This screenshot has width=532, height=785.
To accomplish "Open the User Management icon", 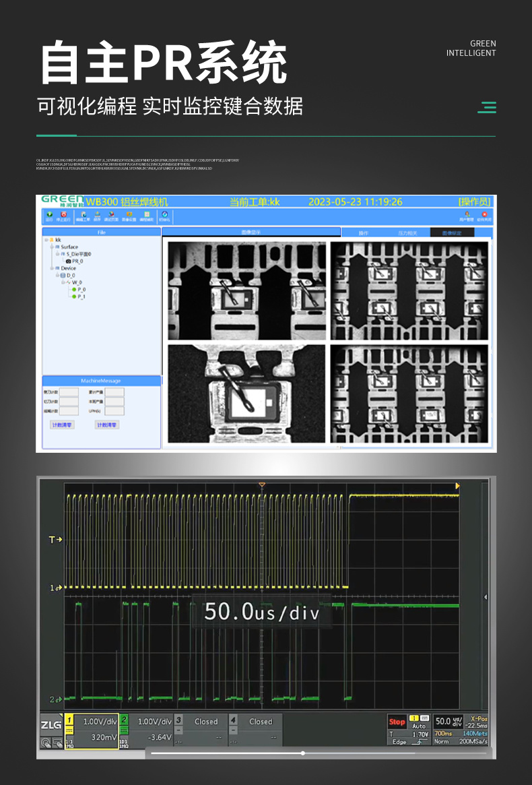I will (467, 215).
